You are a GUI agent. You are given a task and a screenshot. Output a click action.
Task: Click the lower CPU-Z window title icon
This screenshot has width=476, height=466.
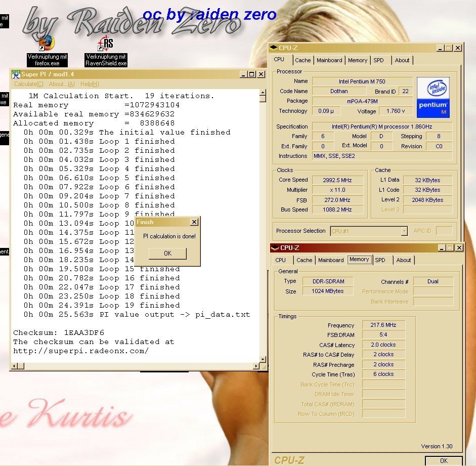pyautogui.click(x=275, y=248)
